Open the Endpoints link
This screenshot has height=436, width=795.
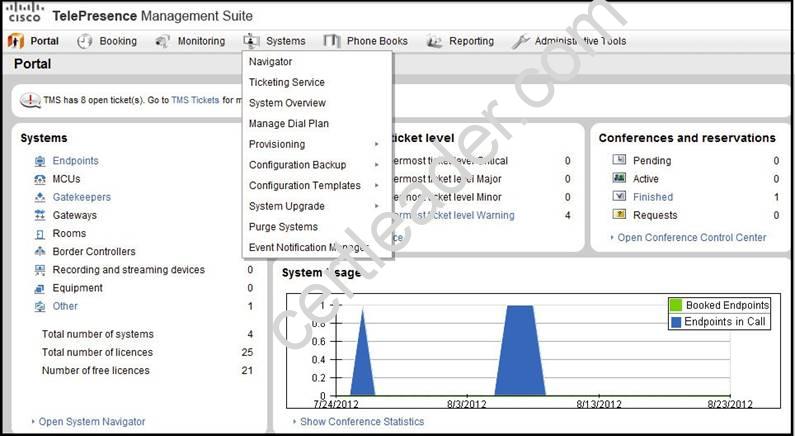click(76, 161)
